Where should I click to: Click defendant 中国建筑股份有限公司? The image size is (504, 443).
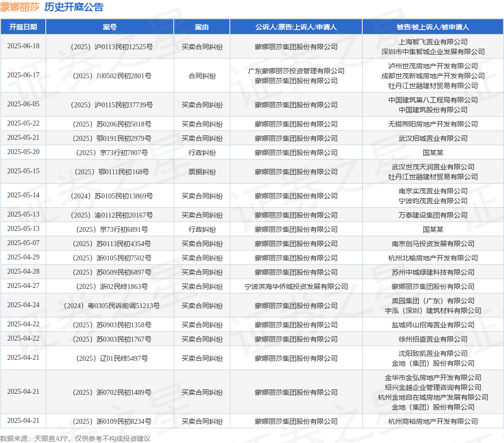433,110
